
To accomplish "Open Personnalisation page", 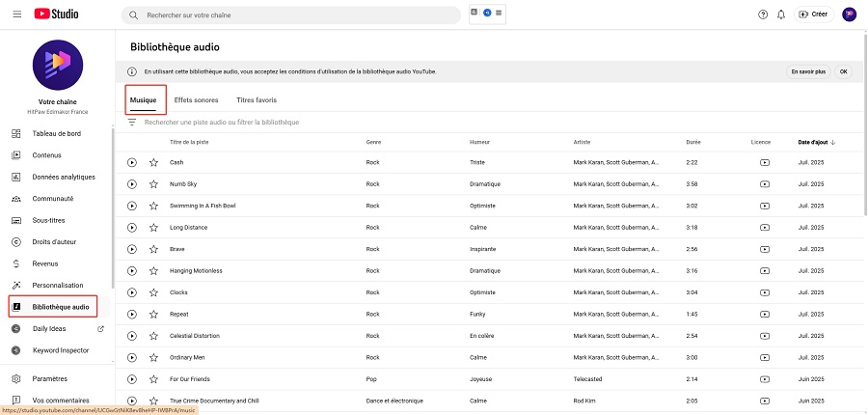I will coord(57,285).
